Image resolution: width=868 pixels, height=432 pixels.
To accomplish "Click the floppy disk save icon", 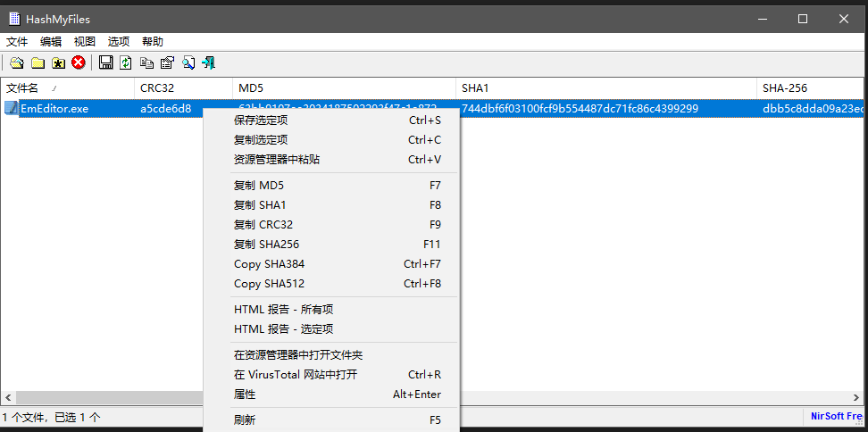I will click(x=106, y=62).
